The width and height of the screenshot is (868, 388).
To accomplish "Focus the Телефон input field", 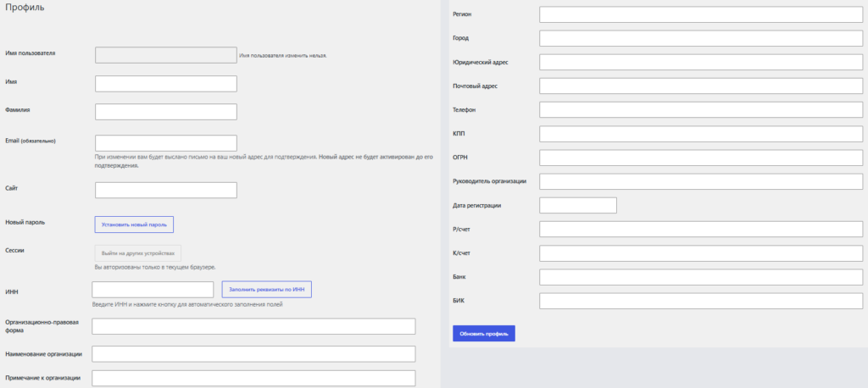I will [x=701, y=109].
